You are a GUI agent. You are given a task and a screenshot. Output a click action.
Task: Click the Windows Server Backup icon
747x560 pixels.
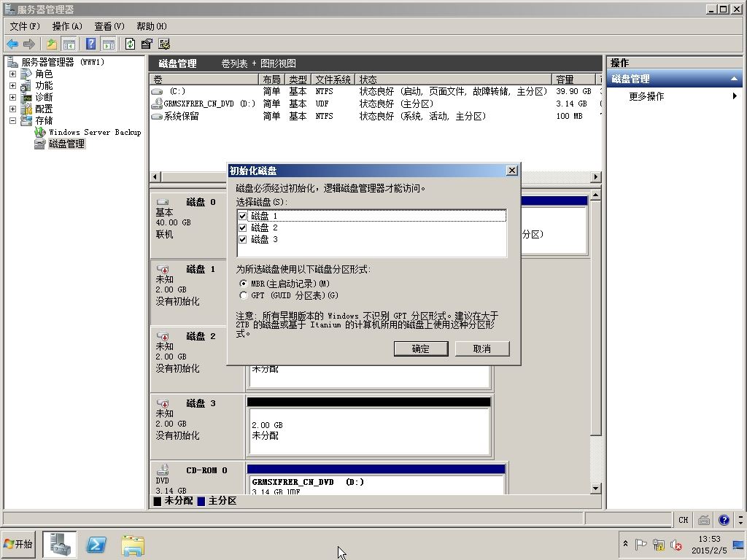pyautogui.click(x=41, y=133)
